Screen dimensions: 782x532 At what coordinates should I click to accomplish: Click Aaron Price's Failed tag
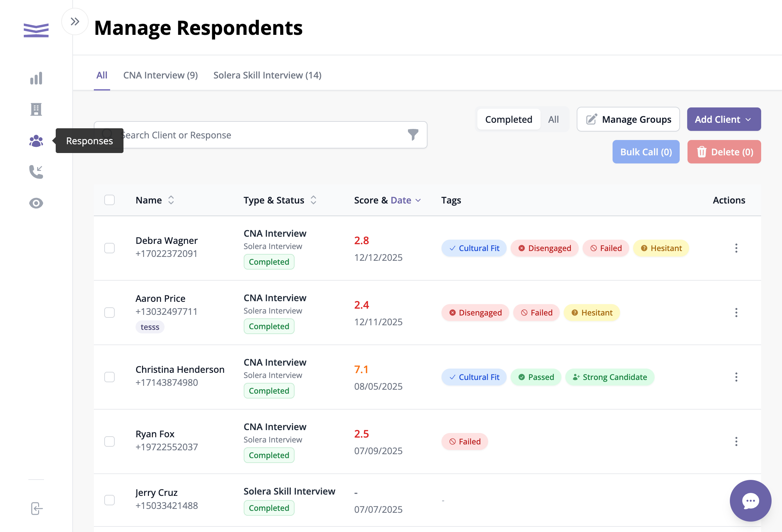pyautogui.click(x=536, y=313)
